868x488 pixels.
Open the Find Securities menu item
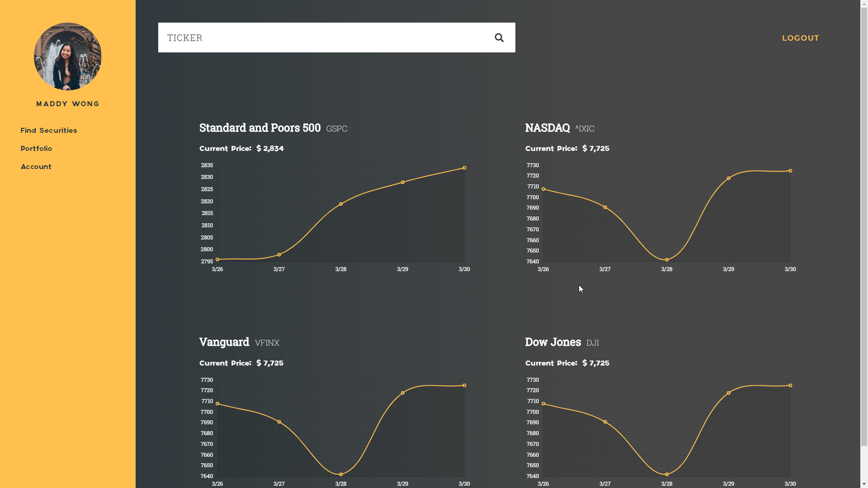(49, 131)
